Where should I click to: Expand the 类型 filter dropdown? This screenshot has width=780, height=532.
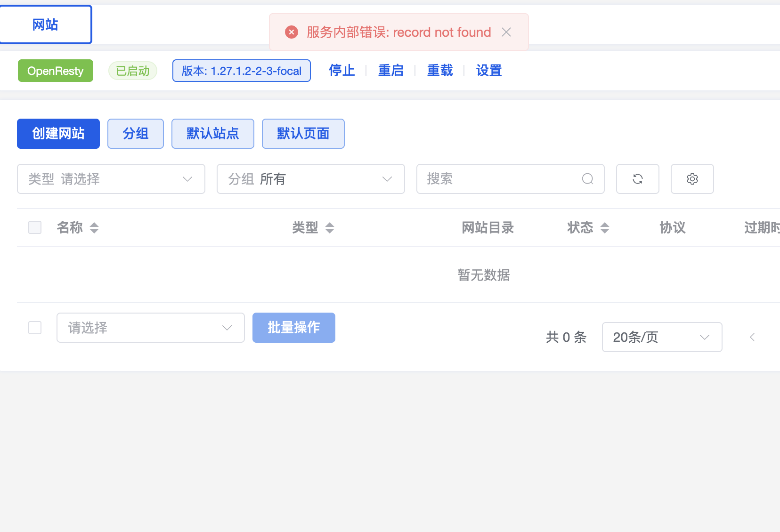111,179
